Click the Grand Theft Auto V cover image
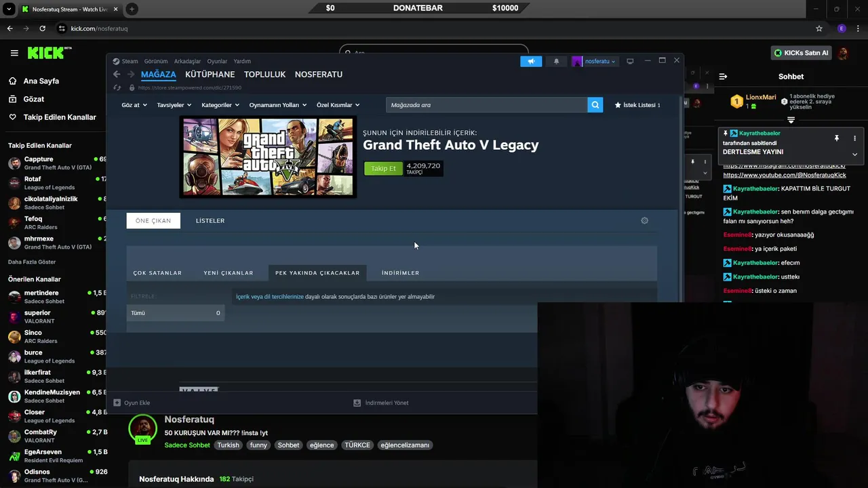The height and width of the screenshot is (488, 868). tap(268, 157)
